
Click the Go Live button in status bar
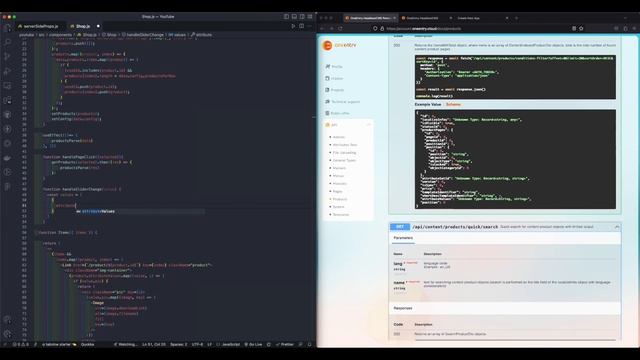tap(253, 344)
